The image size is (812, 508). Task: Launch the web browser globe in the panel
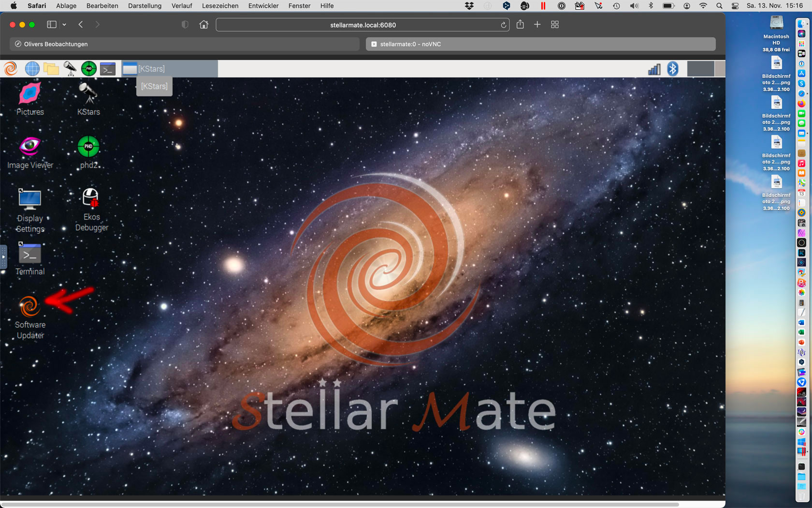[x=32, y=69]
